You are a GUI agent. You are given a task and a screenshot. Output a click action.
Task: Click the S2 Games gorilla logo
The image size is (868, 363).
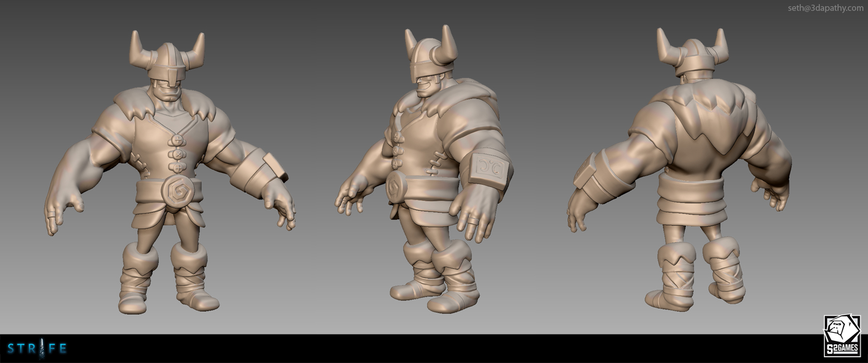[x=842, y=330]
